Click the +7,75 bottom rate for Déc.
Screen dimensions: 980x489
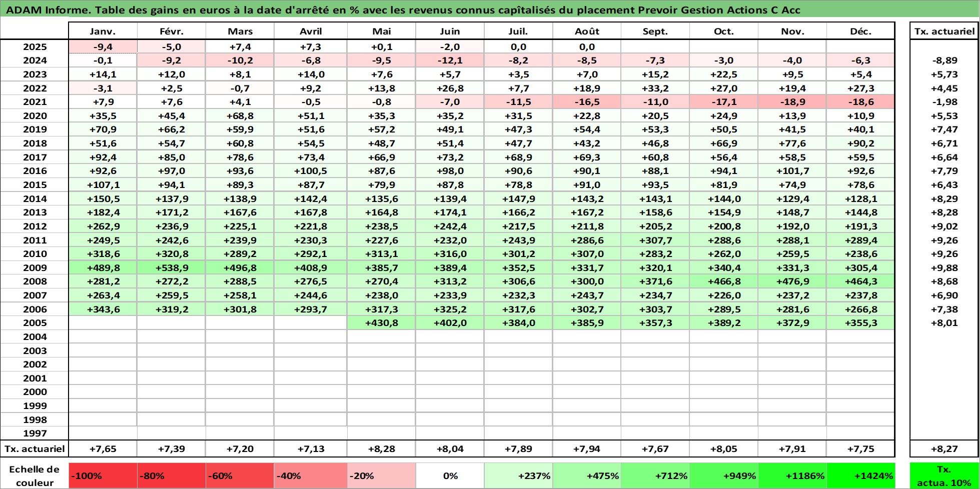click(861, 449)
